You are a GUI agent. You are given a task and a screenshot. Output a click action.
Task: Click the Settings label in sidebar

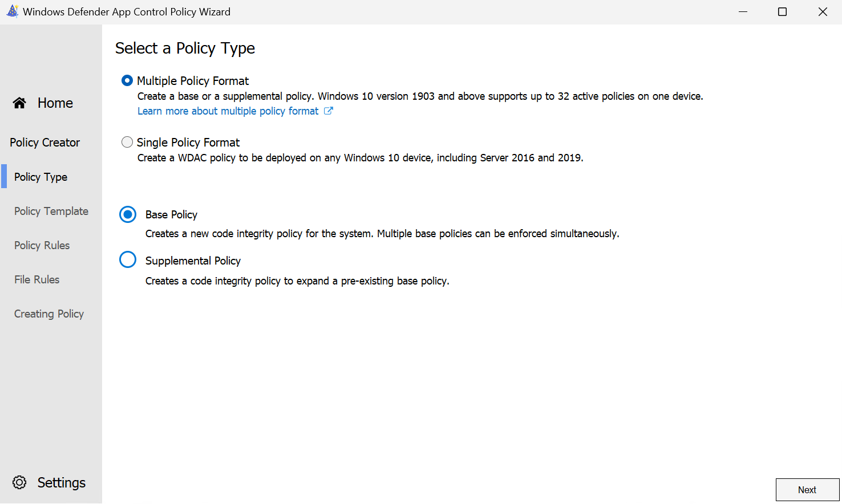[x=61, y=482]
